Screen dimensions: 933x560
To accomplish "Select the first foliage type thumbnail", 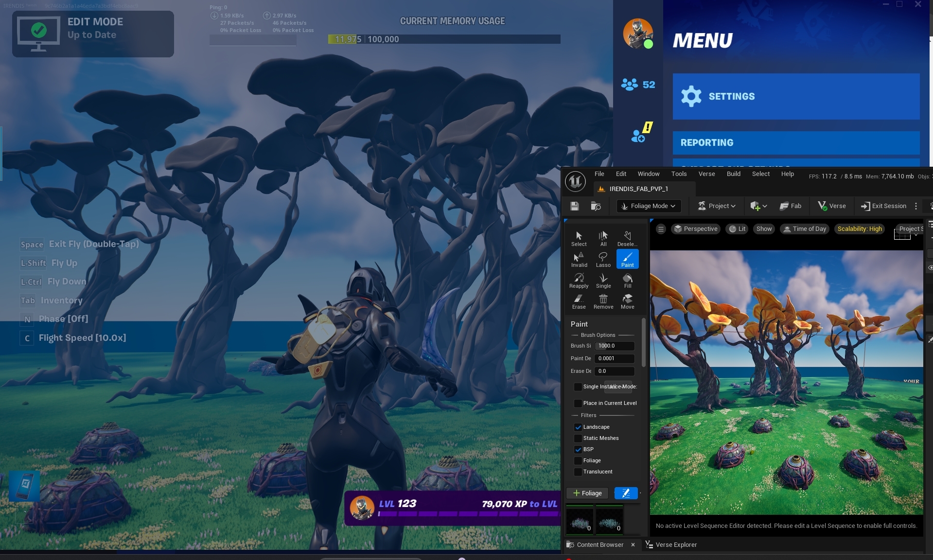I will (x=580, y=520).
